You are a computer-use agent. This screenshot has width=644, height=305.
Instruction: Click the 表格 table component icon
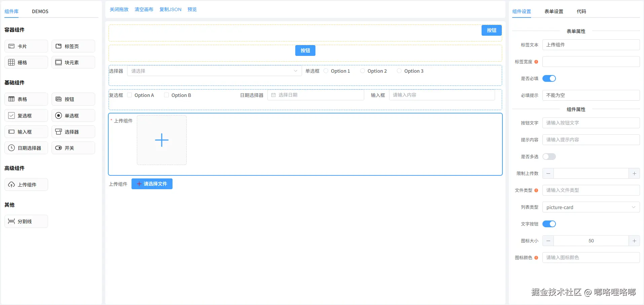(x=11, y=99)
